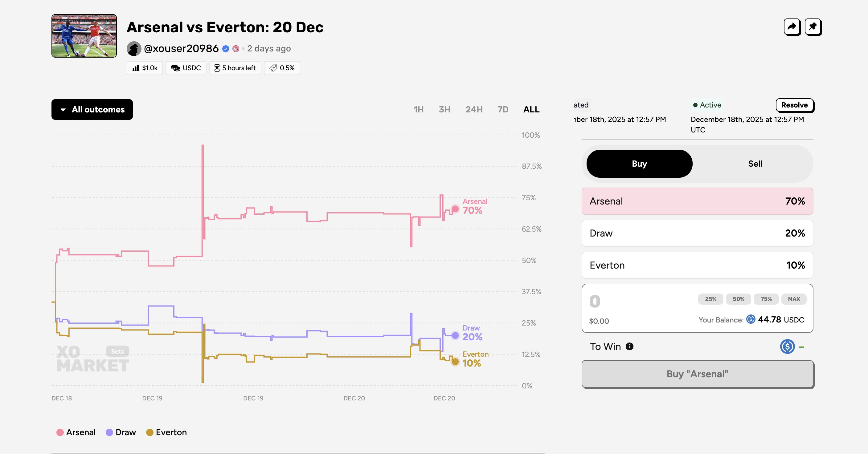Click the blue verified badge icon
The image size is (868, 454).
click(226, 49)
